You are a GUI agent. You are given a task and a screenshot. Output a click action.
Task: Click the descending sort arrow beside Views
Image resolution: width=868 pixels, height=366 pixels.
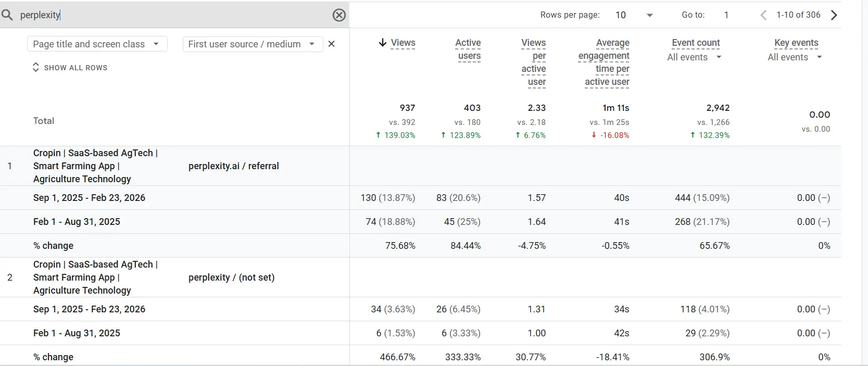383,43
